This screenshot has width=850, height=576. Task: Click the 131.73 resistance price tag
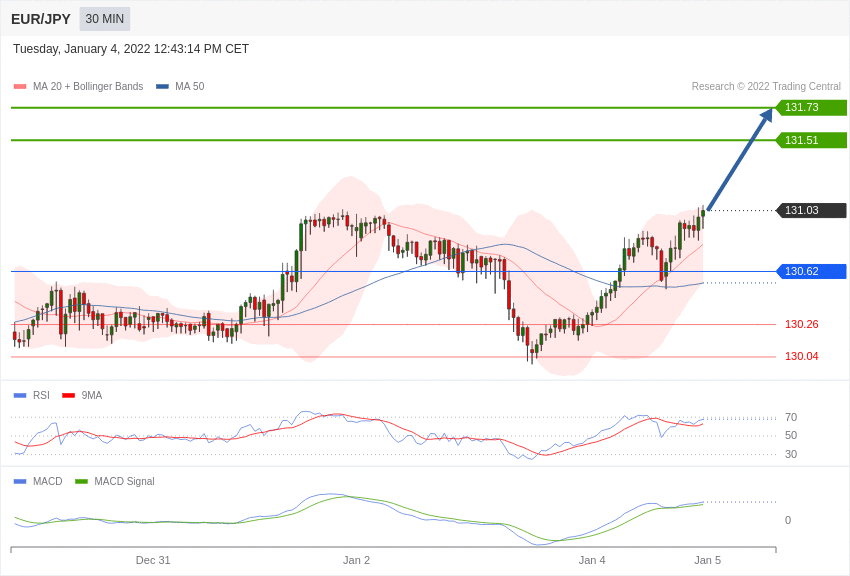[x=812, y=107]
